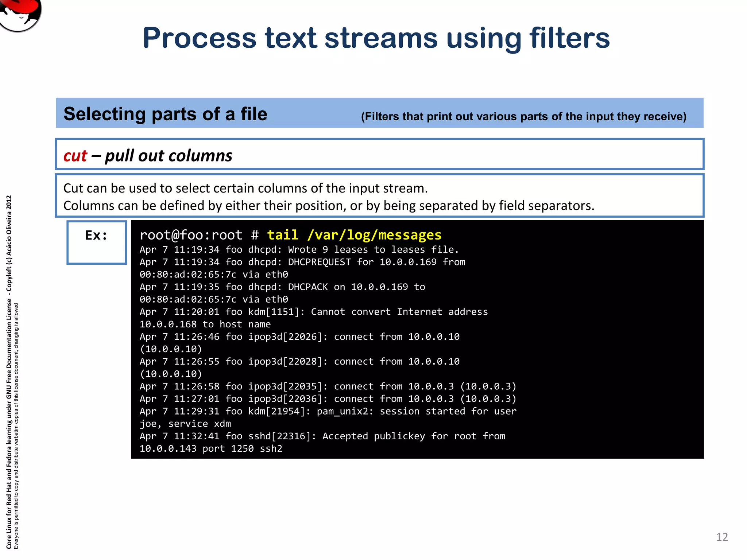Click the vertical 'Everyone is permitted to copy' notice
The height and width of the screenshot is (560, 747).
[x=16, y=426]
